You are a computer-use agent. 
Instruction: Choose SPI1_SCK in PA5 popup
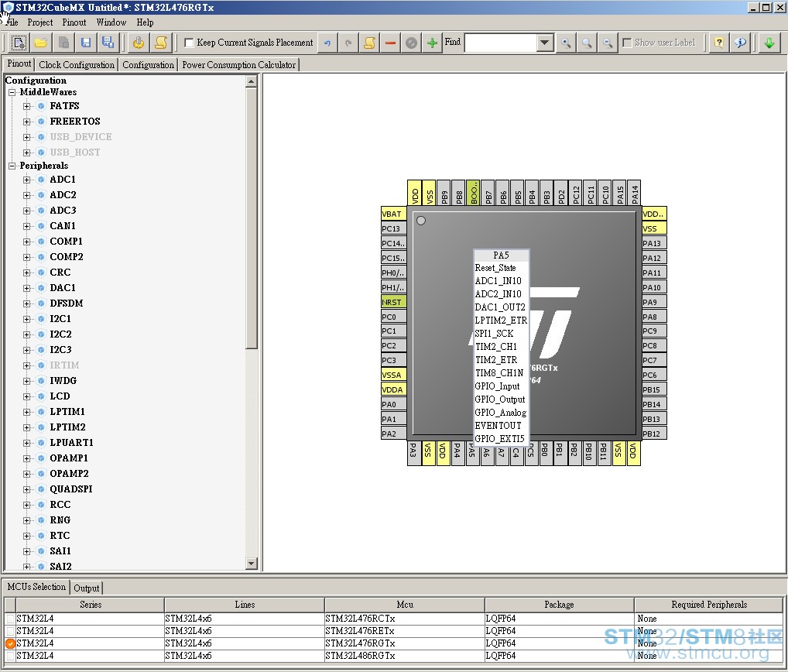[x=501, y=333]
